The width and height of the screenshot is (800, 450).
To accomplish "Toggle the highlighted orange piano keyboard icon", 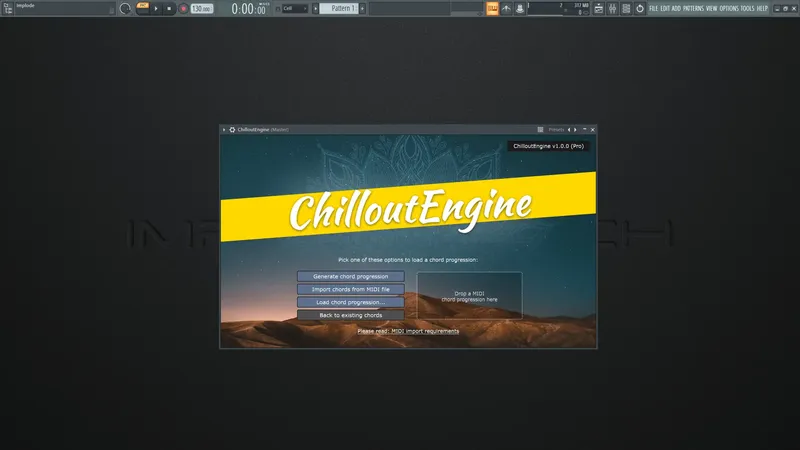I will pyautogui.click(x=492, y=9).
